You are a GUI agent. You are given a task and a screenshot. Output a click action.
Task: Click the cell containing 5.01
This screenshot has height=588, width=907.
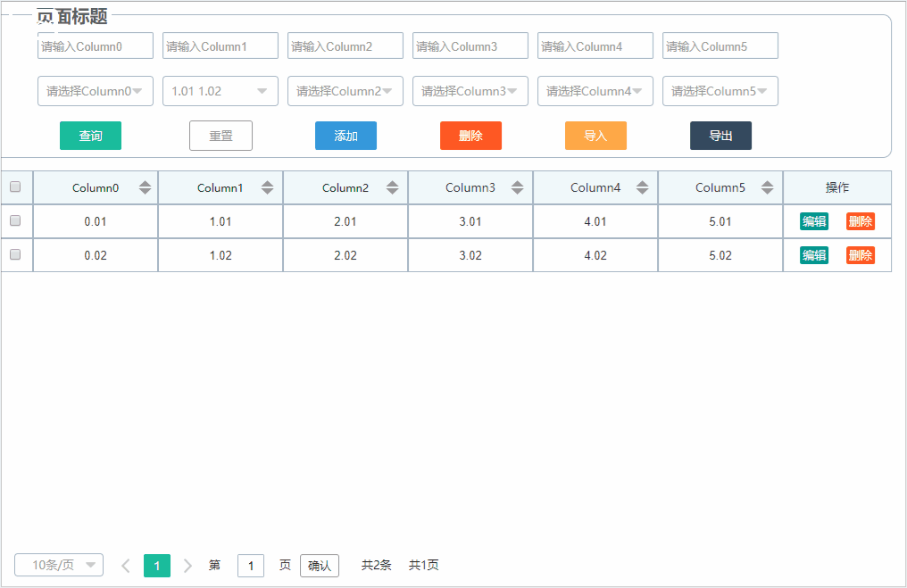[x=720, y=221]
